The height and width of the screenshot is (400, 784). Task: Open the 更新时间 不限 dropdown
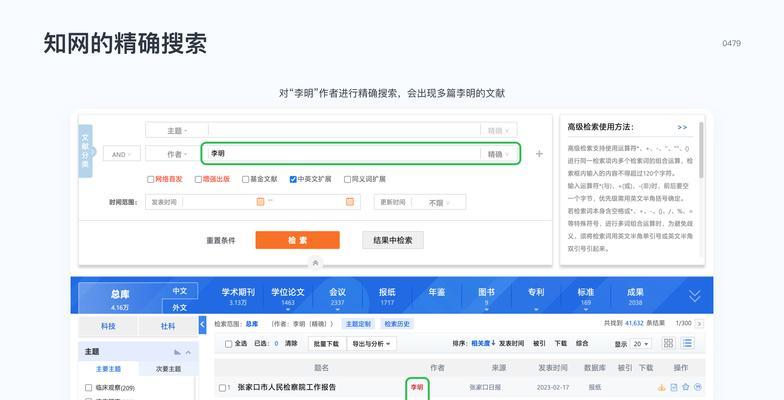pos(439,202)
